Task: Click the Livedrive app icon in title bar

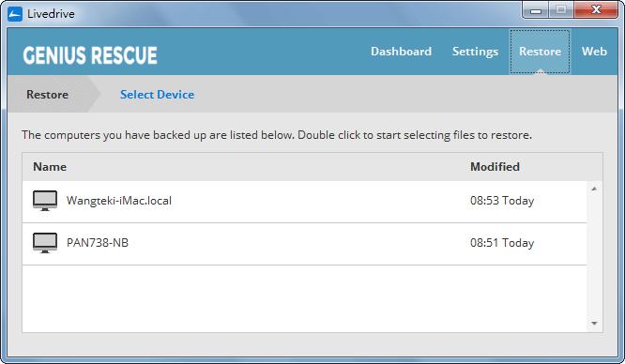Action: 15,14
